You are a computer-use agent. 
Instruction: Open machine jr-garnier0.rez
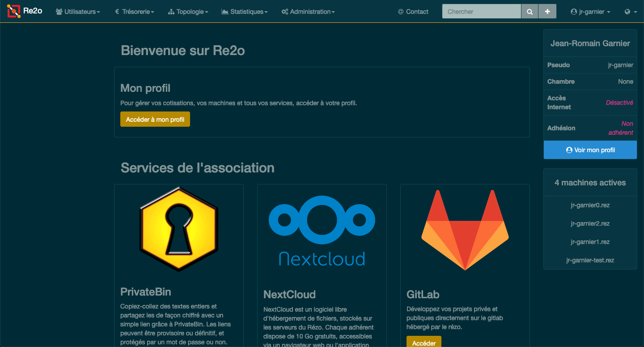point(590,205)
